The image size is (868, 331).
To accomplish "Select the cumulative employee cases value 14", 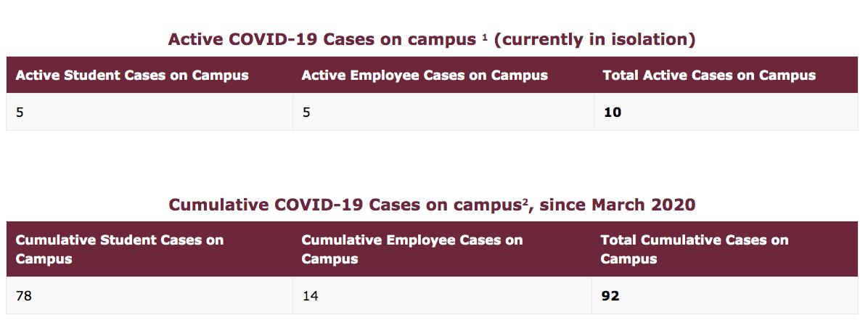I will 311,295.
